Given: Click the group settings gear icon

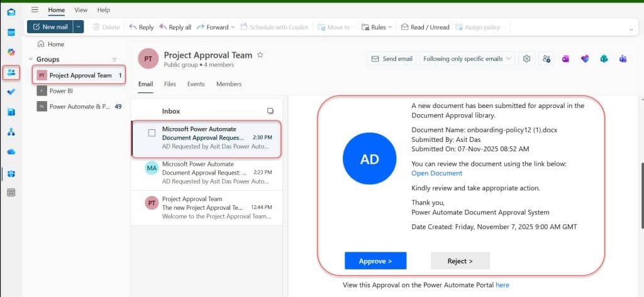Looking at the screenshot, I should pyautogui.click(x=526, y=58).
